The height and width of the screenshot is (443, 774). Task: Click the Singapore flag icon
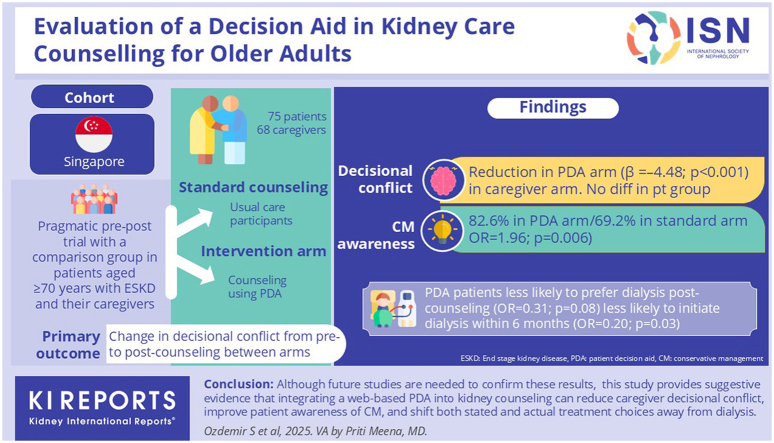(x=94, y=135)
